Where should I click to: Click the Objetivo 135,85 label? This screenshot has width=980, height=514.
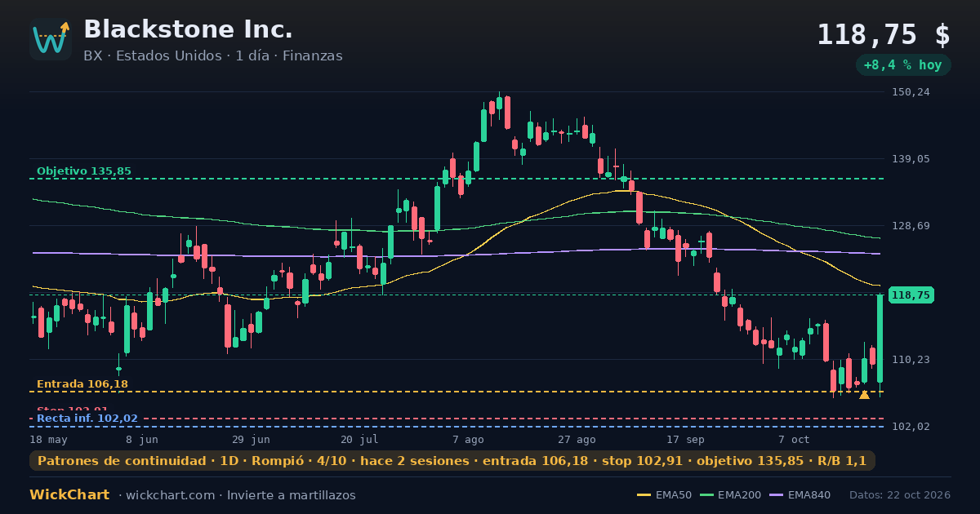(x=84, y=171)
